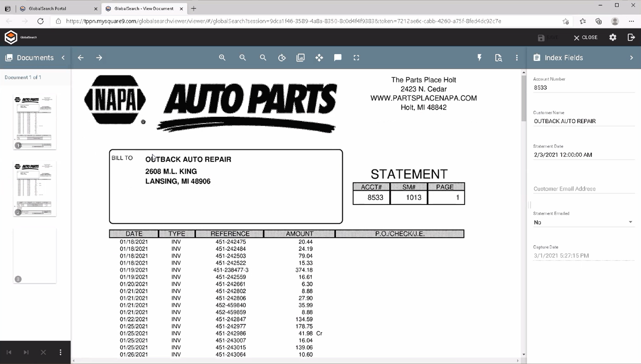Open browser settings and more menu
641x364 pixels.
point(631,21)
